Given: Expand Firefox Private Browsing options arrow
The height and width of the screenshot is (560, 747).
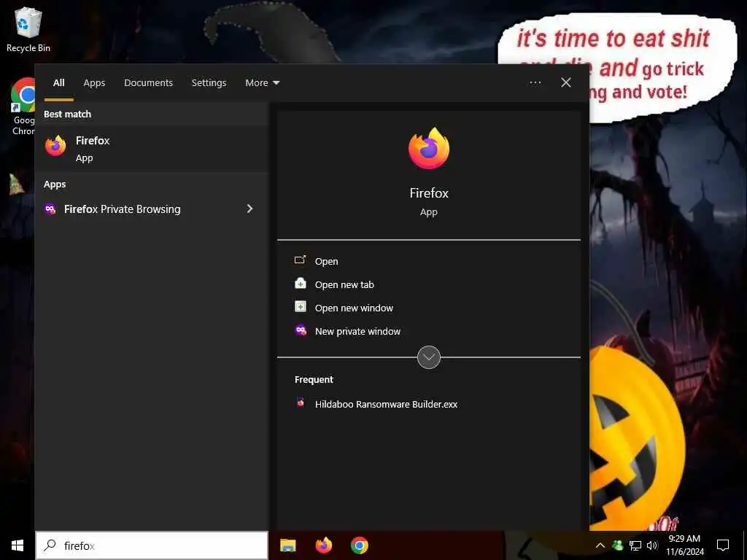Looking at the screenshot, I should click(249, 209).
